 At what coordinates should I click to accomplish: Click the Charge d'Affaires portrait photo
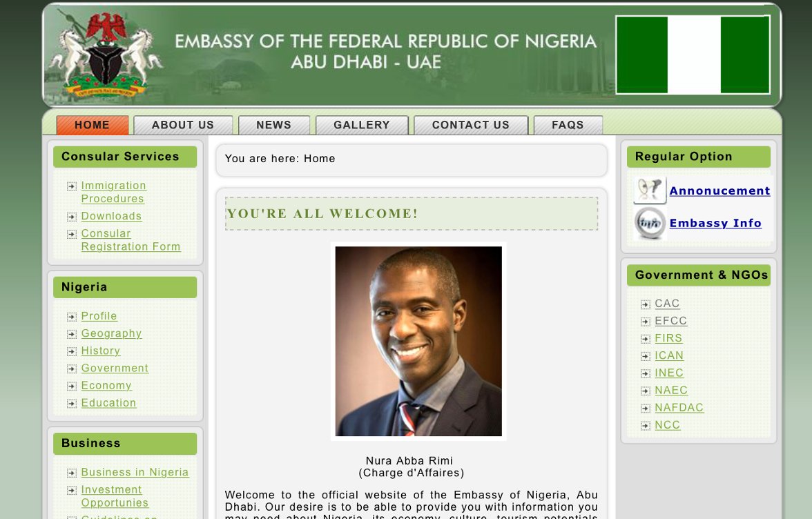click(418, 341)
